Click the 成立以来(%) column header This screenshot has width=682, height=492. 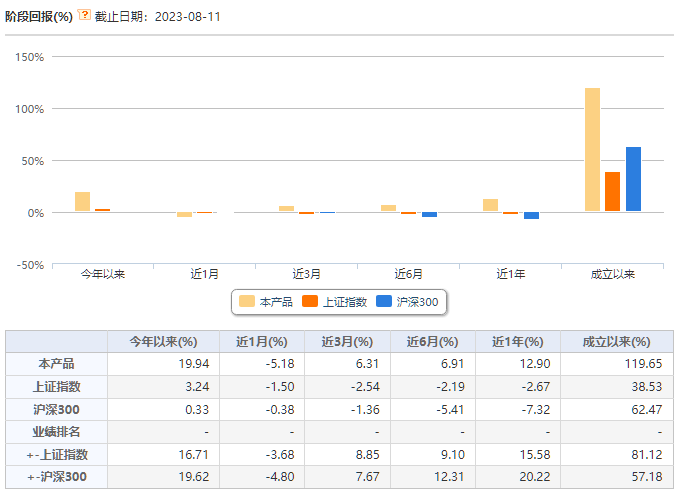(617, 342)
